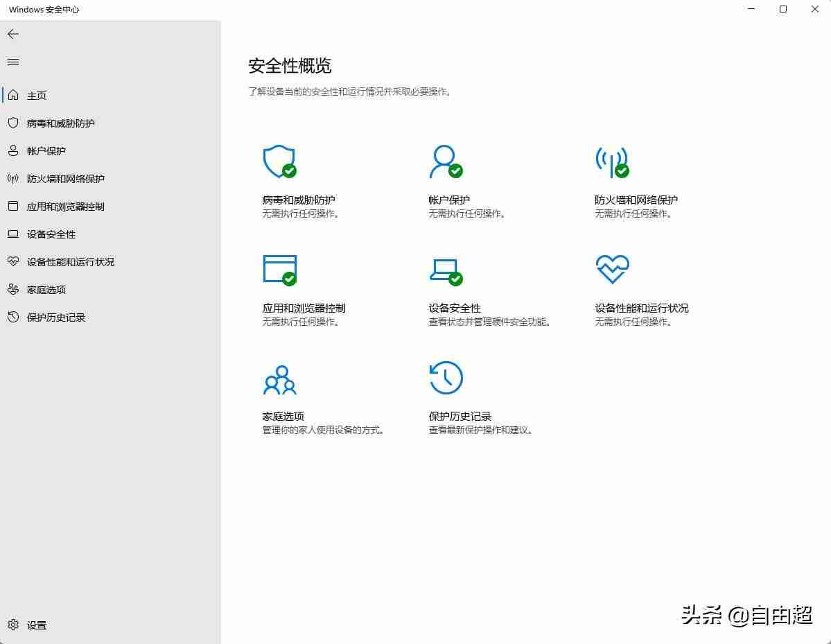Open 设置 at the sidebar bottom
The height and width of the screenshot is (644, 831).
[x=36, y=625]
